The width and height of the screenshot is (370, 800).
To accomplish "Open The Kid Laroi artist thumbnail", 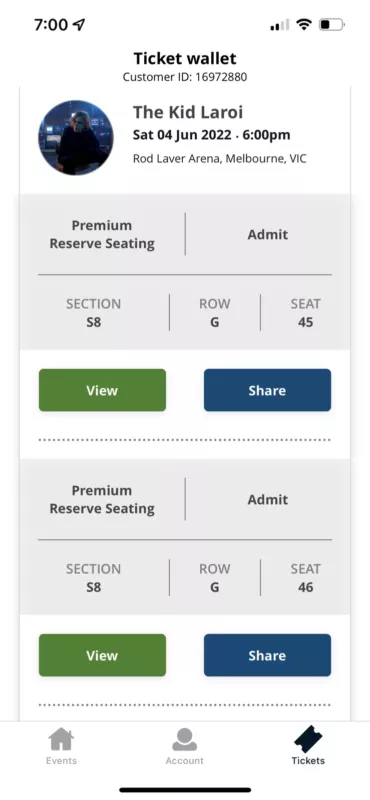I will [76, 138].
